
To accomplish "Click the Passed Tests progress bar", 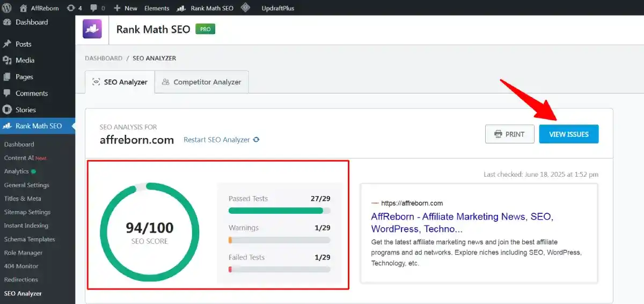I will coord(280,211).
